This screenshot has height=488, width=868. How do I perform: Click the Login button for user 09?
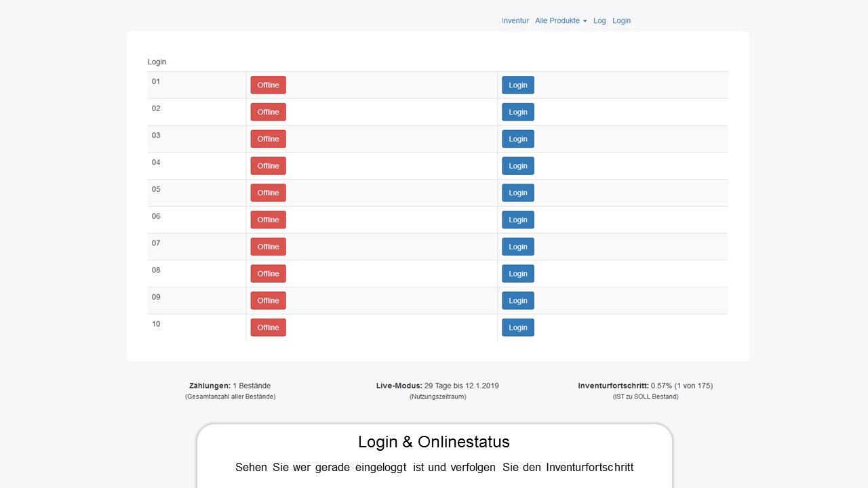pyautogui.click(x=518, y=301)
